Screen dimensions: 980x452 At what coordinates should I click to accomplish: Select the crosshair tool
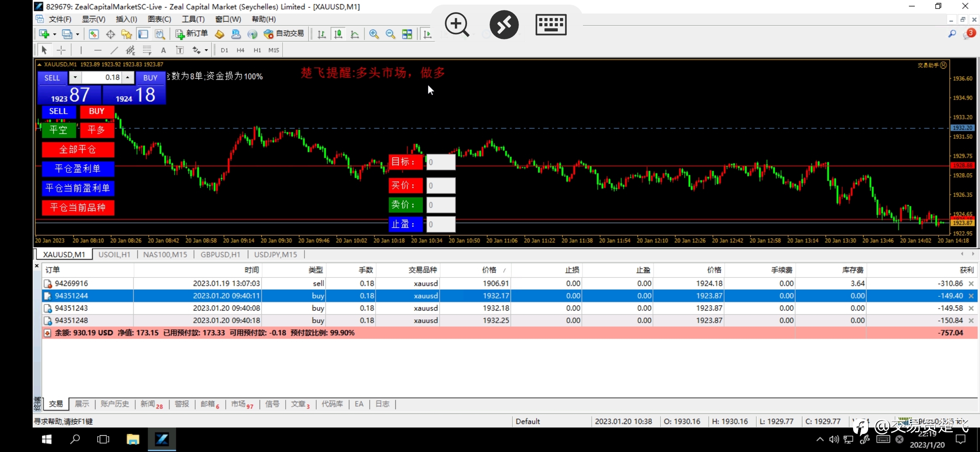tap(61, 50)
